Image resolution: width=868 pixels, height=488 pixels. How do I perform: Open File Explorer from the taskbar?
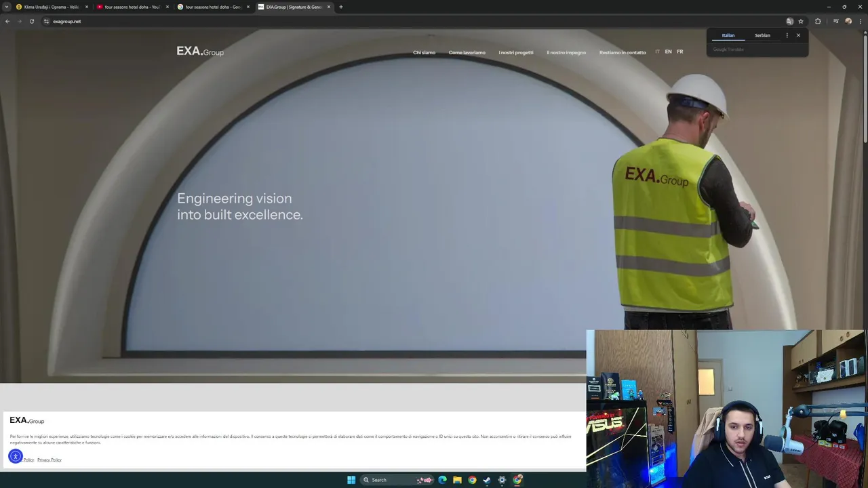coord(457,480)
